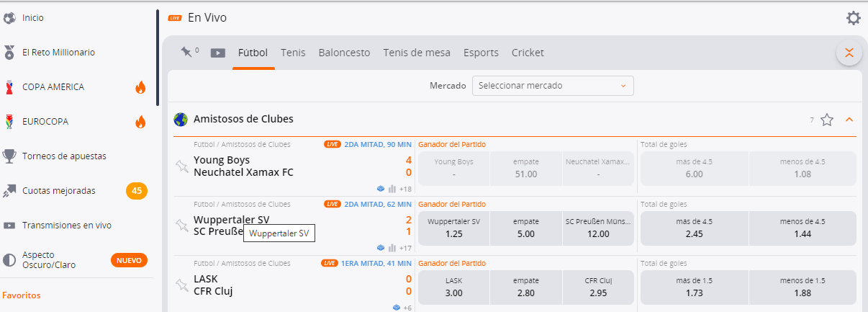
Task: Click the Cuotas mejoradas rocket icon
Action: pos(9,190)
